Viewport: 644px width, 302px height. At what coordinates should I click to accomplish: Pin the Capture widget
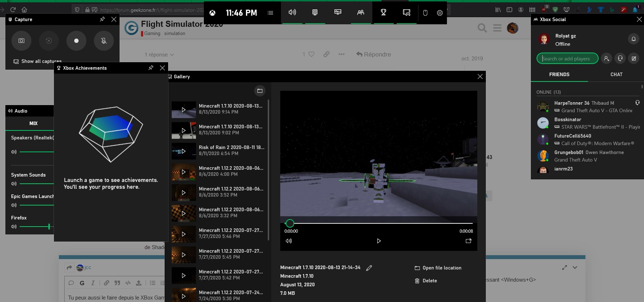tap(102, 19)
